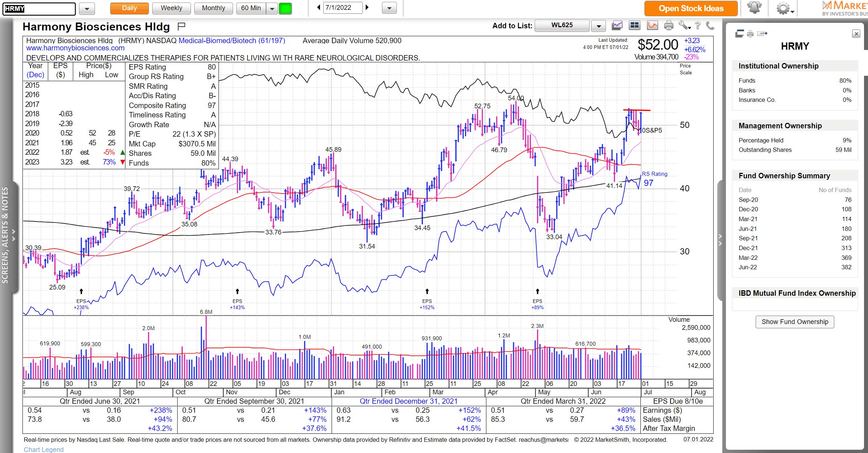Click the alerts bell icon
868x453 pixels.
click(755, 8)
